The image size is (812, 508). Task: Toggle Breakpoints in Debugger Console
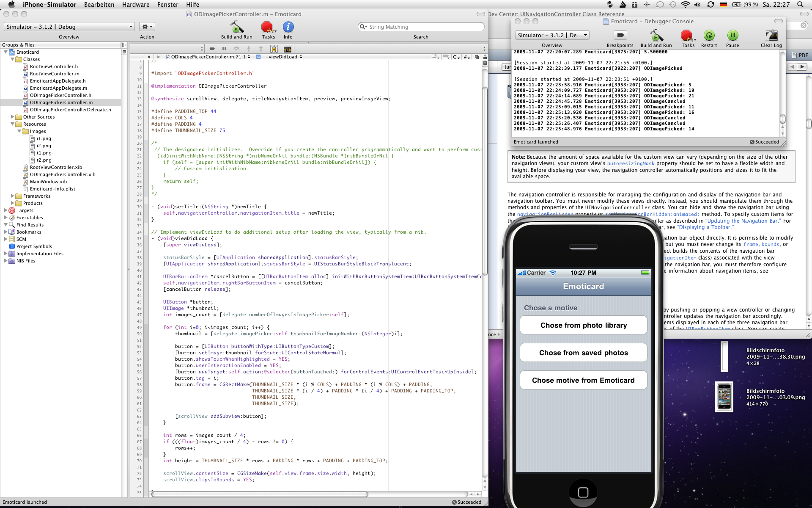[x=620, y=36]
